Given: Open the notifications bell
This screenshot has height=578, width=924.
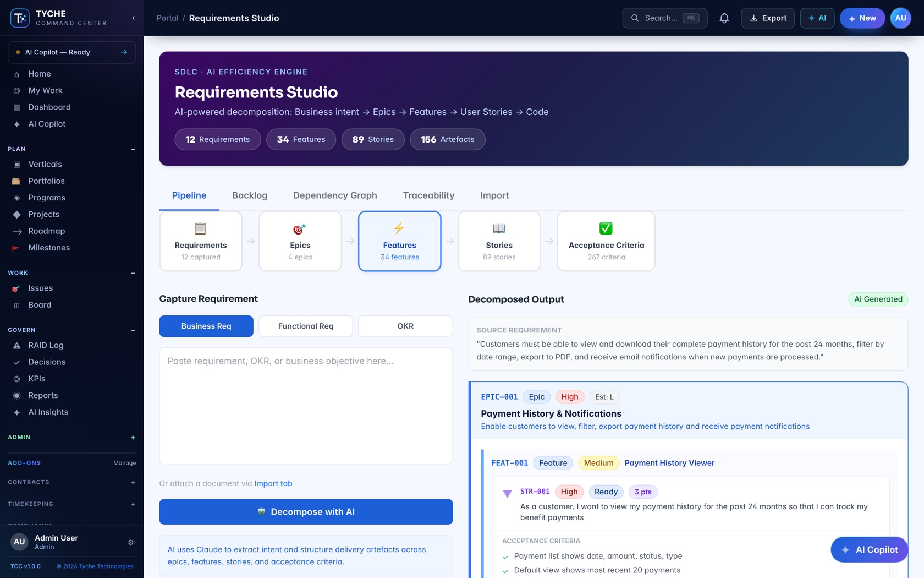Looking at the screenshot, I should (724, 18).
